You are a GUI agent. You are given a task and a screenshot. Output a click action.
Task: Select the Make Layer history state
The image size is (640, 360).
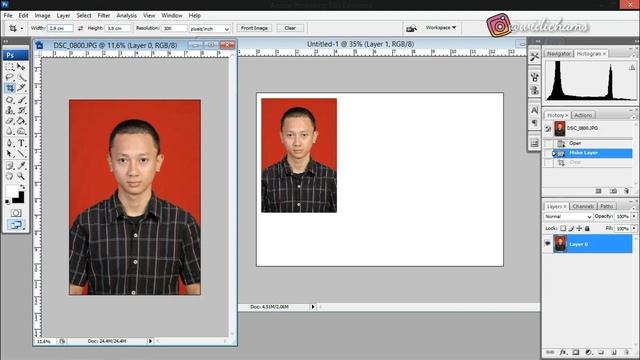(x=592, y=153)
